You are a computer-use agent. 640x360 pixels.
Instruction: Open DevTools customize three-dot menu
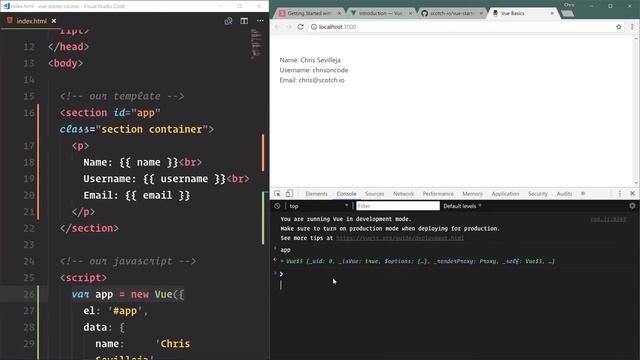coord(620,193)
